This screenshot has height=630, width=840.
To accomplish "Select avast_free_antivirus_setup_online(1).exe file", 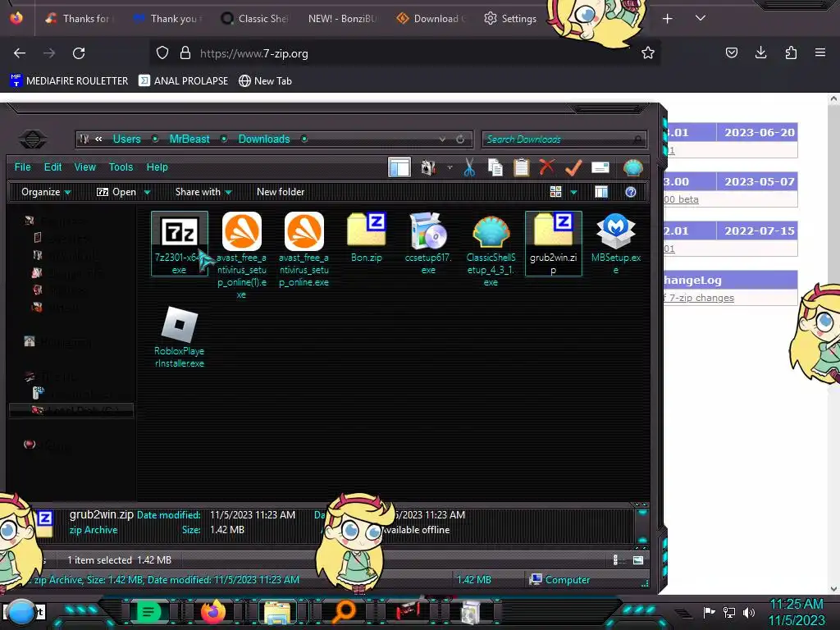I will click(242, 255).
